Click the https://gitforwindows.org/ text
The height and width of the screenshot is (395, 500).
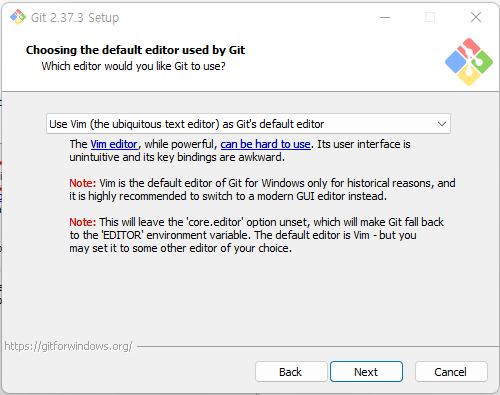[68, 346]
